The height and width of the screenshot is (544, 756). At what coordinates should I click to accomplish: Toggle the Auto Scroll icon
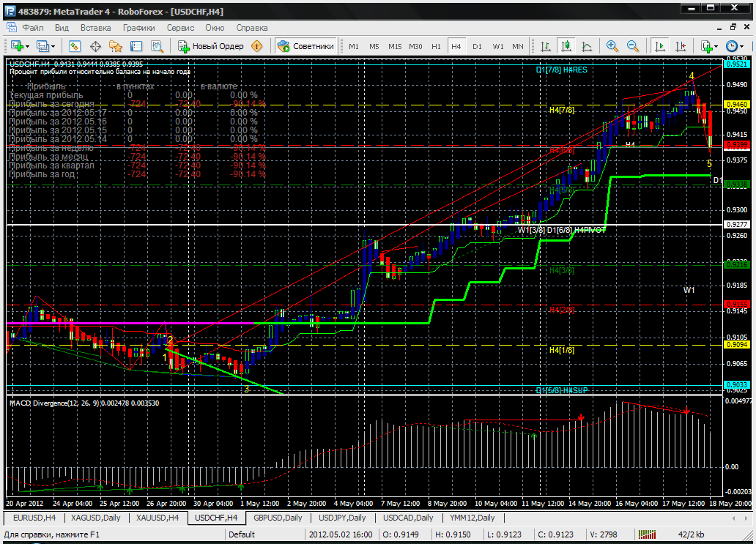(659, 46)
